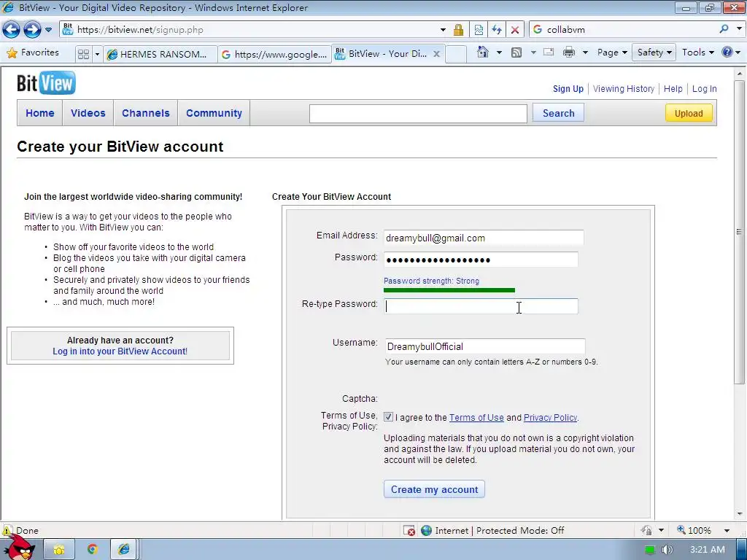This screenshot has height=560, width=747.
Task: Click the Log In link
Action: pyautogui.click(x=704, y=88)
